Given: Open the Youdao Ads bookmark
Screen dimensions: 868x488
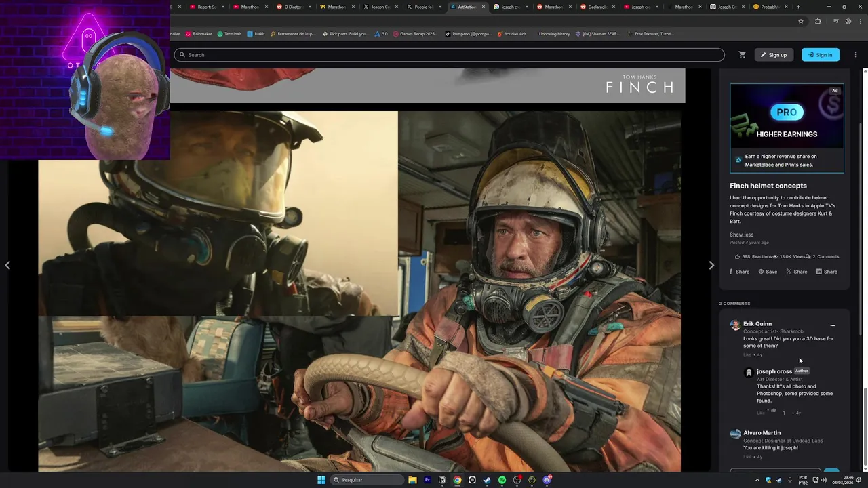Looking at the screenshot, I should click(x=512, y=34).
